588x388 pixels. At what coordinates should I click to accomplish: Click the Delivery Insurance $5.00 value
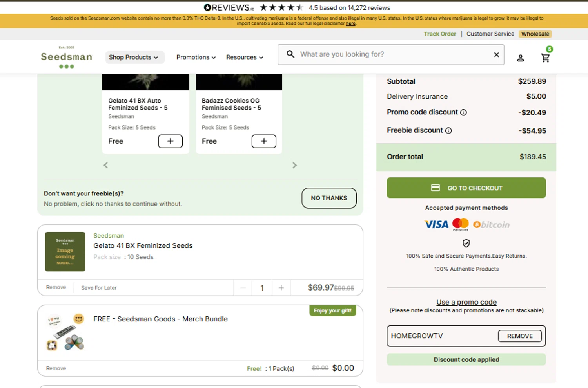click(536, 96)
